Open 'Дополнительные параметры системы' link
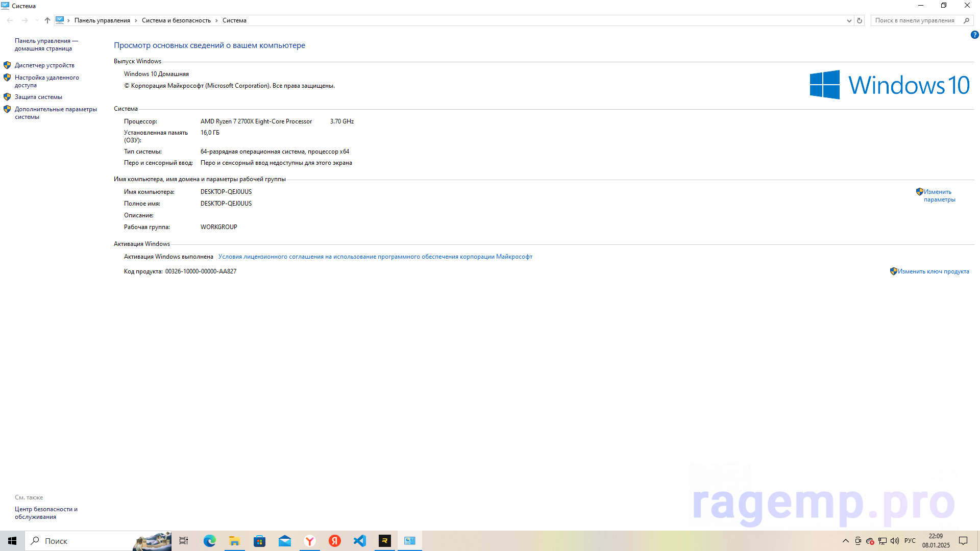This screenshot has height=551, width=980. (56, 113)
